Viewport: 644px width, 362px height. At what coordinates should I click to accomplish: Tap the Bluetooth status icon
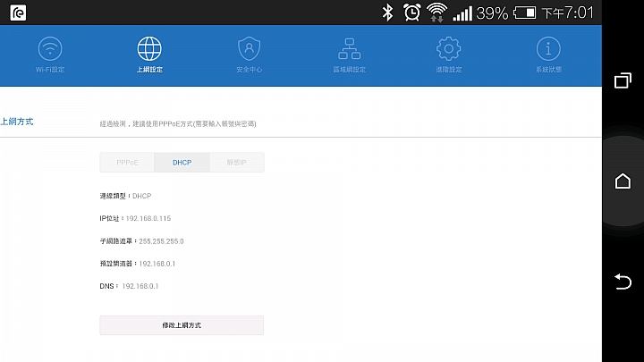(x=387, y=13)
